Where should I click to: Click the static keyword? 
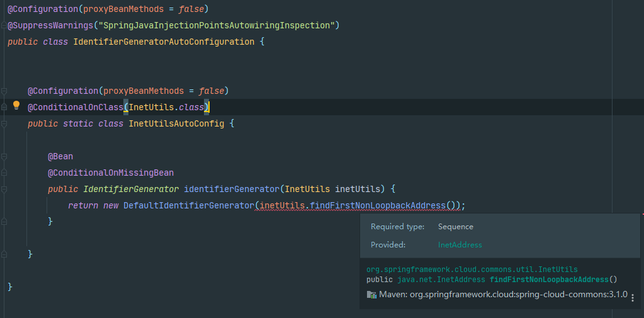(77, 123)
